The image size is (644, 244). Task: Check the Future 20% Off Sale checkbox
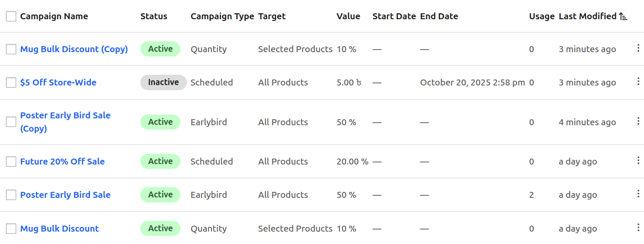tap(11, 162)
